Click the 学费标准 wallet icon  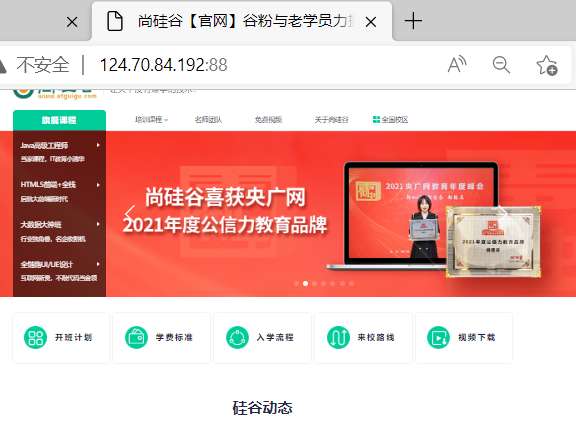(136, 337)
